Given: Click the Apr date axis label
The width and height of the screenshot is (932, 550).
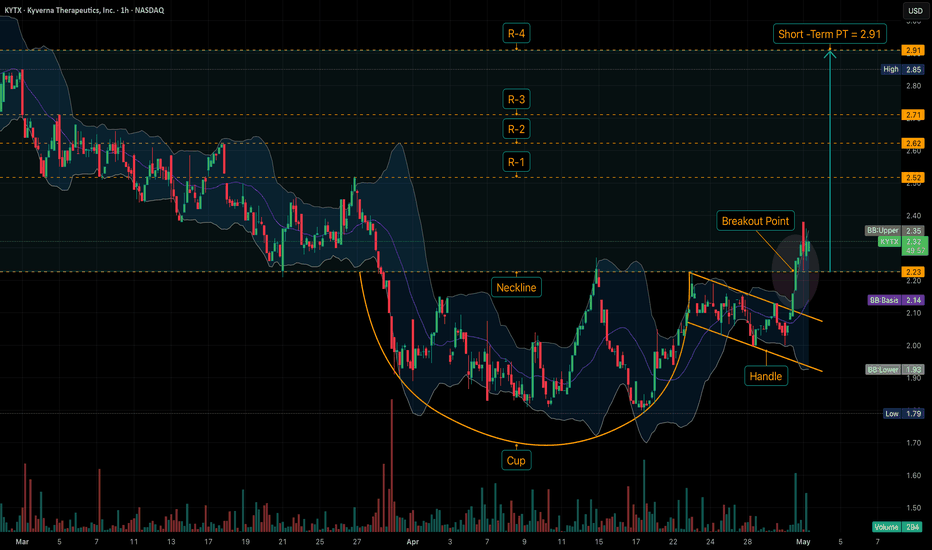Looking at the screenshot, I should click(x=413, y=542).
